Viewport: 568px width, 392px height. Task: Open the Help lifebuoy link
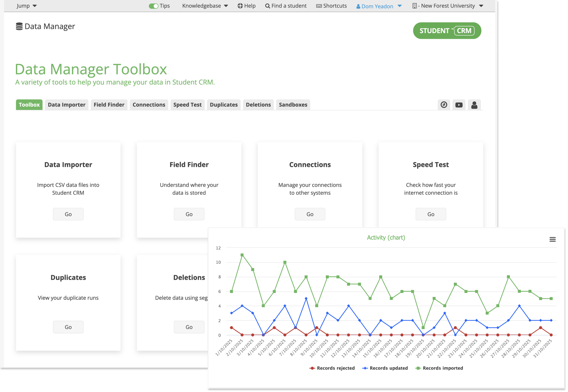tap(247, 6)
